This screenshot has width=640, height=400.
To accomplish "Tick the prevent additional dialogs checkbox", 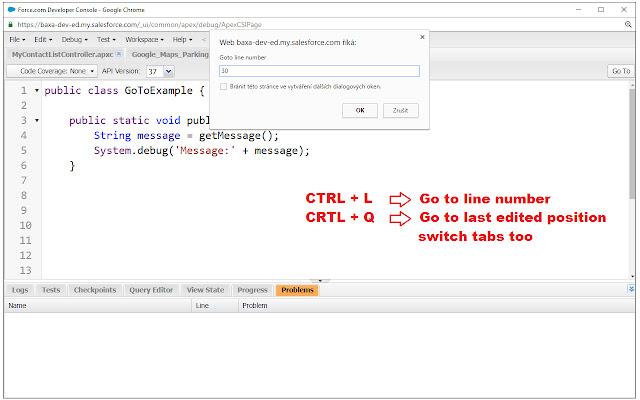I will pos(223,87).
